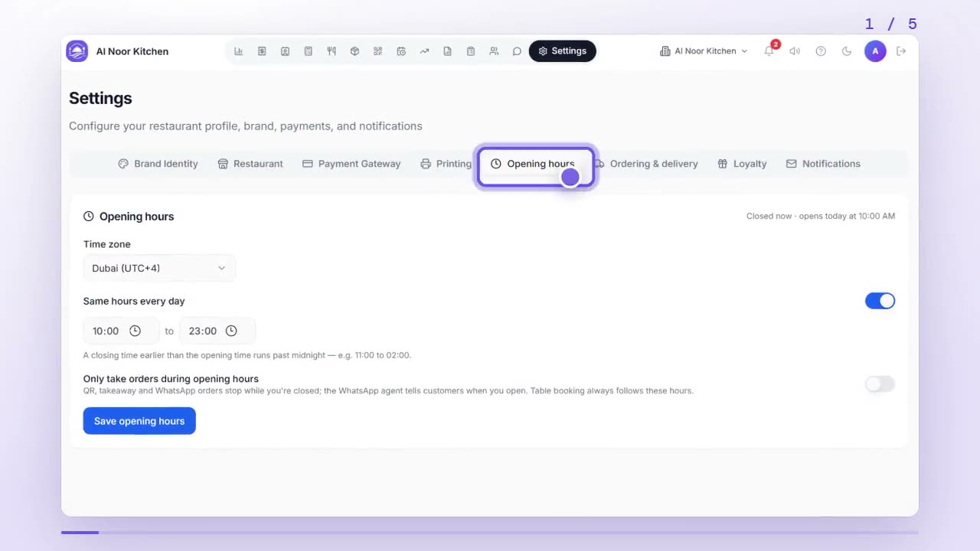Open help via question mark icon
The image size is (980, 551).
tap(821, 51)
